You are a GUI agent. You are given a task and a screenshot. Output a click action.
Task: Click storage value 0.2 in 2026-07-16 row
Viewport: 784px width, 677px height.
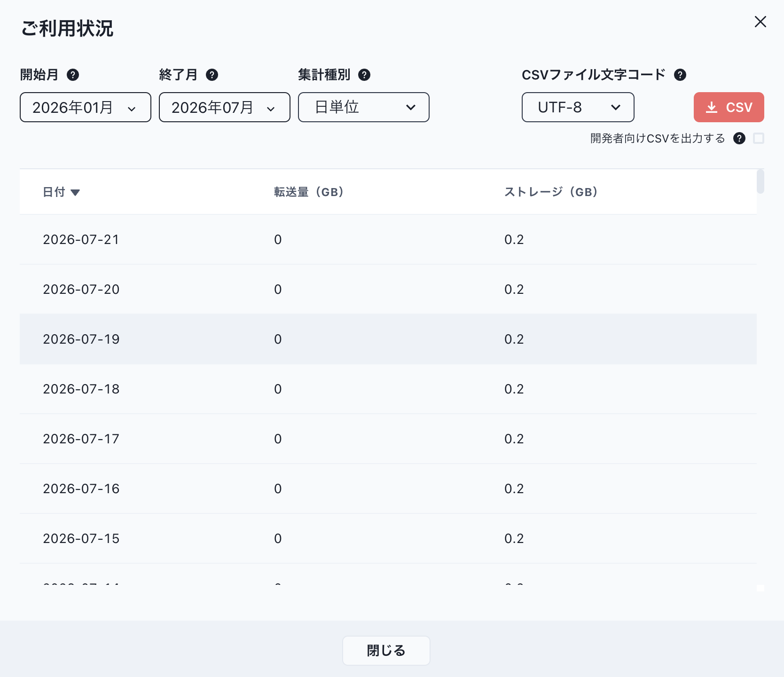514,489
